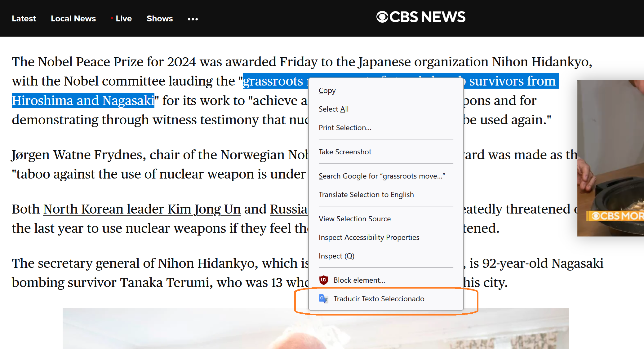Screen dimensions: 644x349
Task: Choose Select All in context menu
Action: pyautogui.click(x=386, y=109)
